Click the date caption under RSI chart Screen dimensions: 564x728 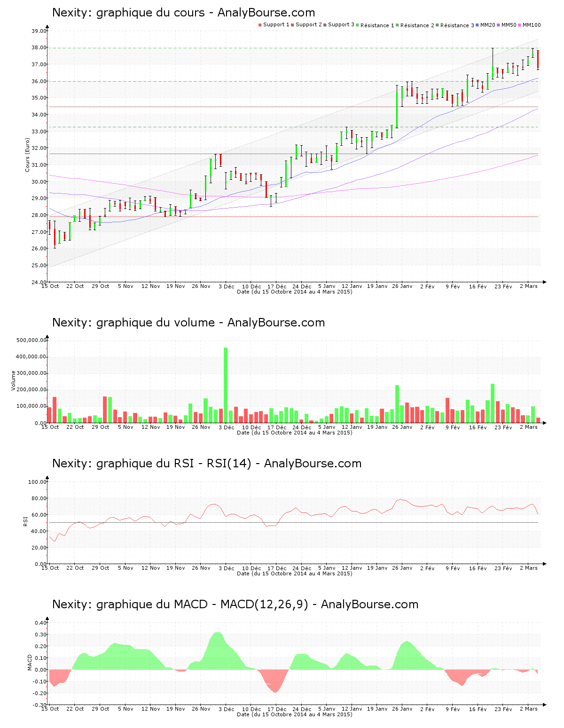(295, 573)
